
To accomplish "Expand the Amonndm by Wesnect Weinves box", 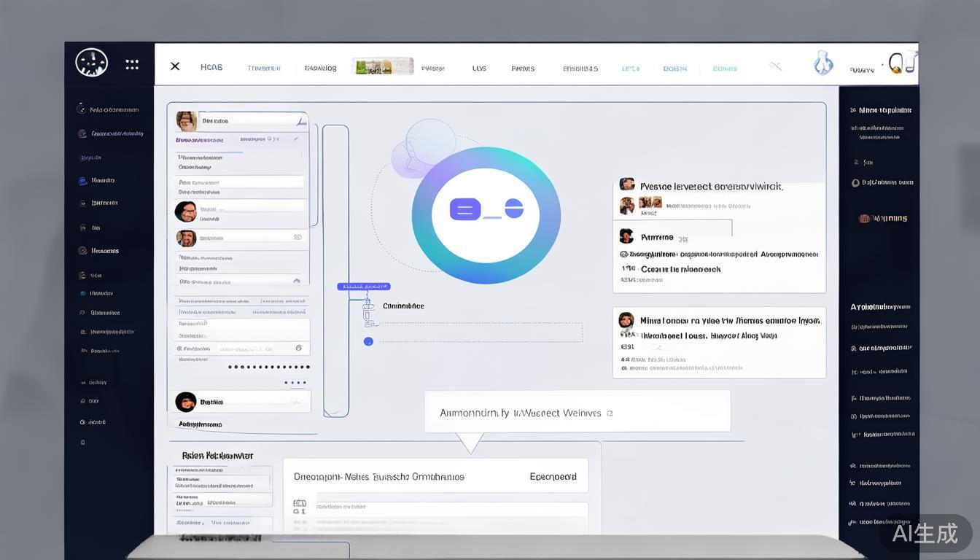I will (610, 413).
